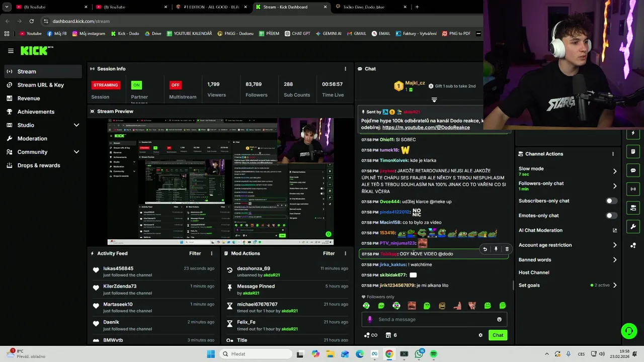The image size is (644, 362).
Task: Click the Windows Hledat search box
Action: (x=255, y=354)
